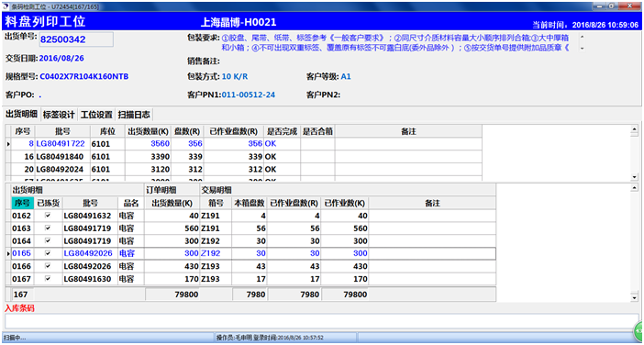Open the 工位设置 tab
The image size is (644, 345).
96,114
